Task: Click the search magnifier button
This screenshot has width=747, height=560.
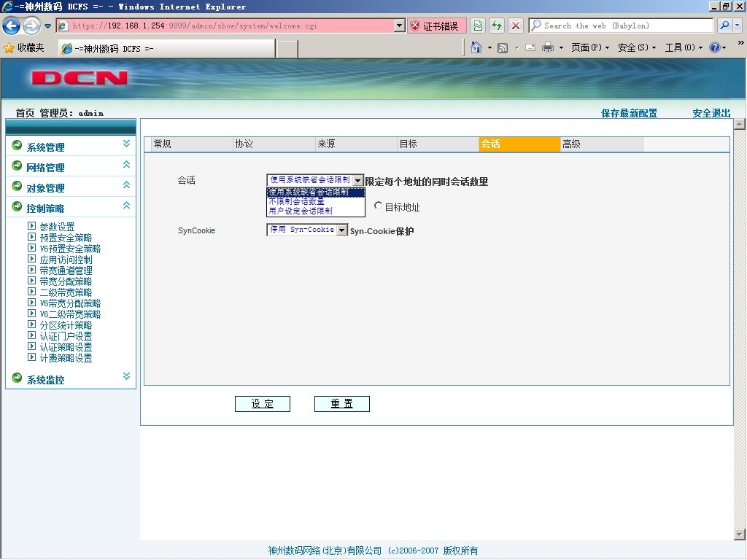Action: pyautogui.click(x=724, y=26)
